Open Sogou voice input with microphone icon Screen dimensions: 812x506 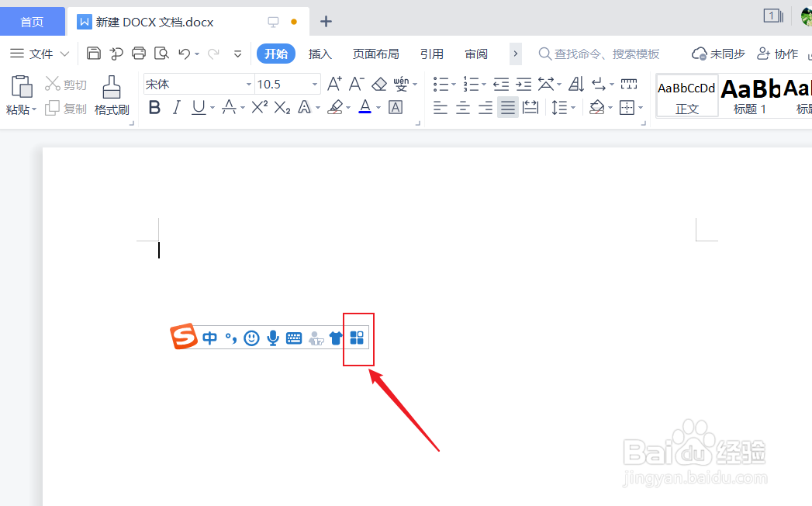pyautogui.click(x=271, y=338)
